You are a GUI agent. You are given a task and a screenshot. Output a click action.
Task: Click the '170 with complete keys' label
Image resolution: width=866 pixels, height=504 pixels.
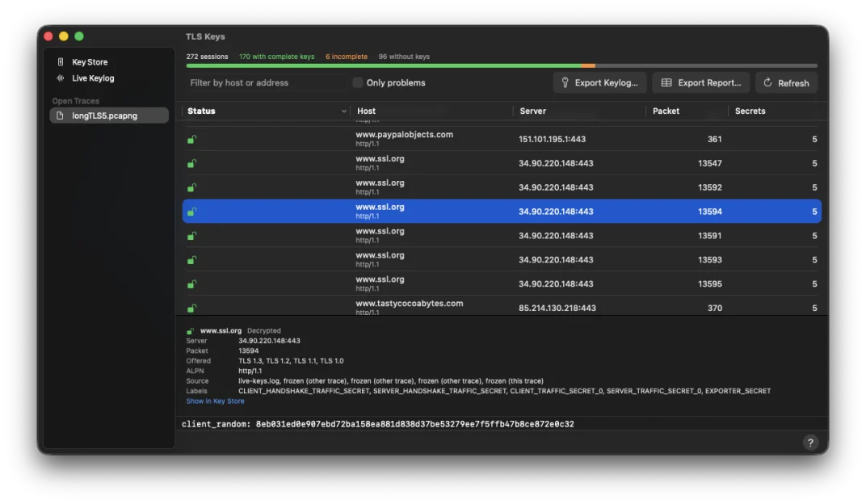point(277,57)
